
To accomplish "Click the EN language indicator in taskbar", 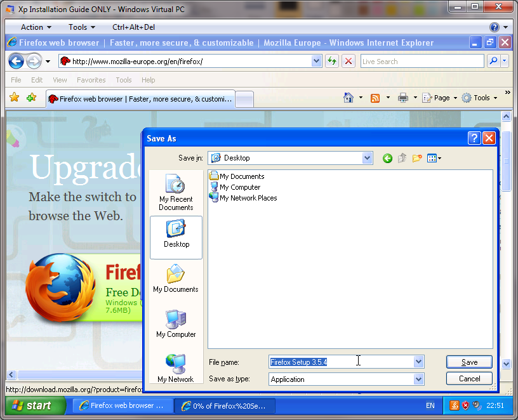I will pos(430,405).
